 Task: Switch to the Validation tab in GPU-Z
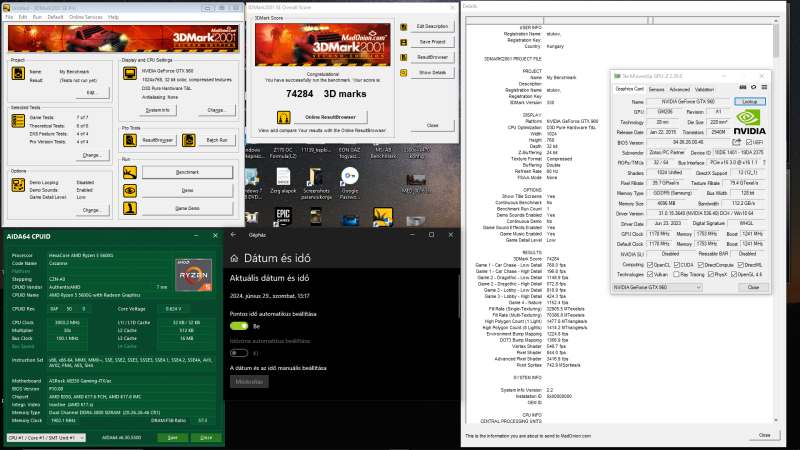coord(704,89)
